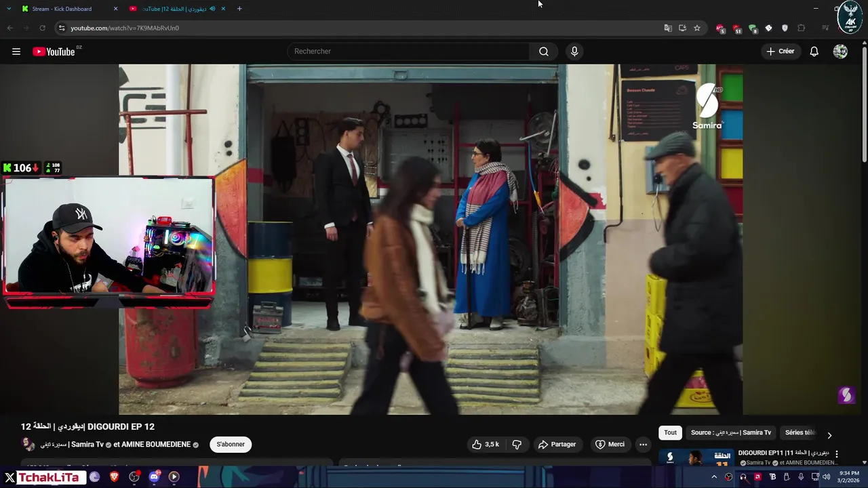The width and height of the screenshot is (868, 488).
Task: Select the Source : Samira Tv chip
Action: click(x=731, y=432)
